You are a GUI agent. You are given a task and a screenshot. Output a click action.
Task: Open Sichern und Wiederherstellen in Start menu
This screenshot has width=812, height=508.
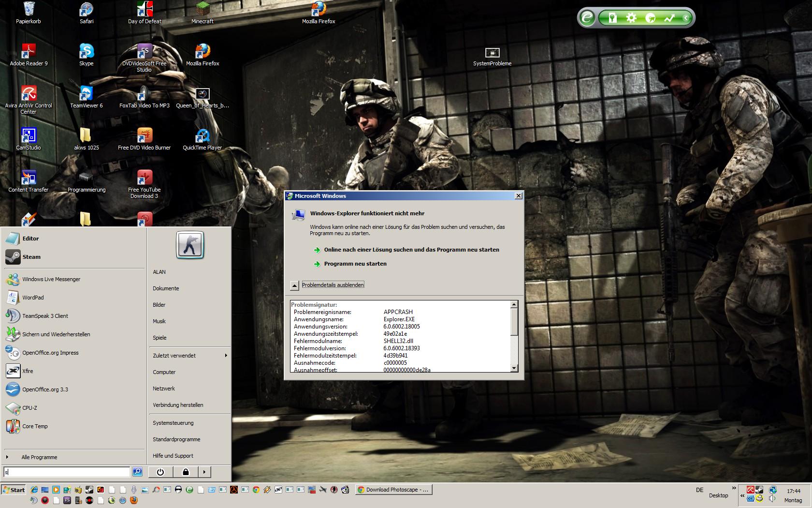click(x=74, y=334)
